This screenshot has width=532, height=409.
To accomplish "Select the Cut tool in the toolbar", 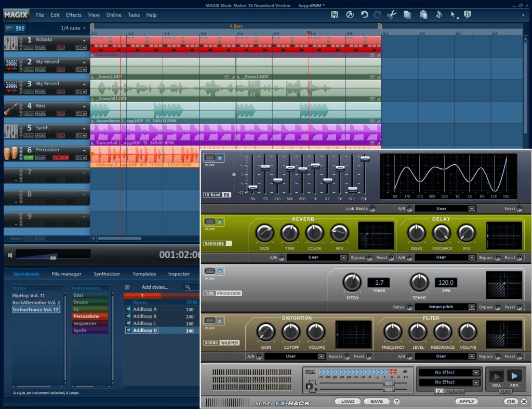I will (393, 15).
